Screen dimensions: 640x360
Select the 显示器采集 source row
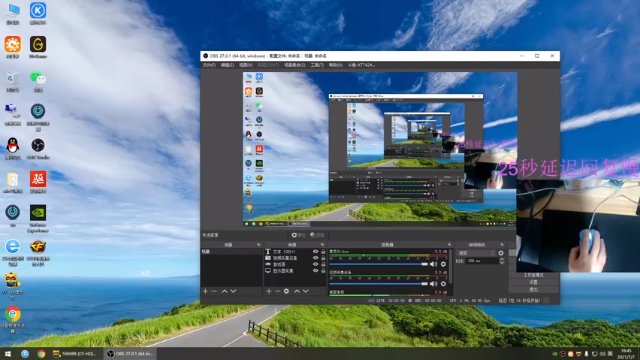point(295,271)
